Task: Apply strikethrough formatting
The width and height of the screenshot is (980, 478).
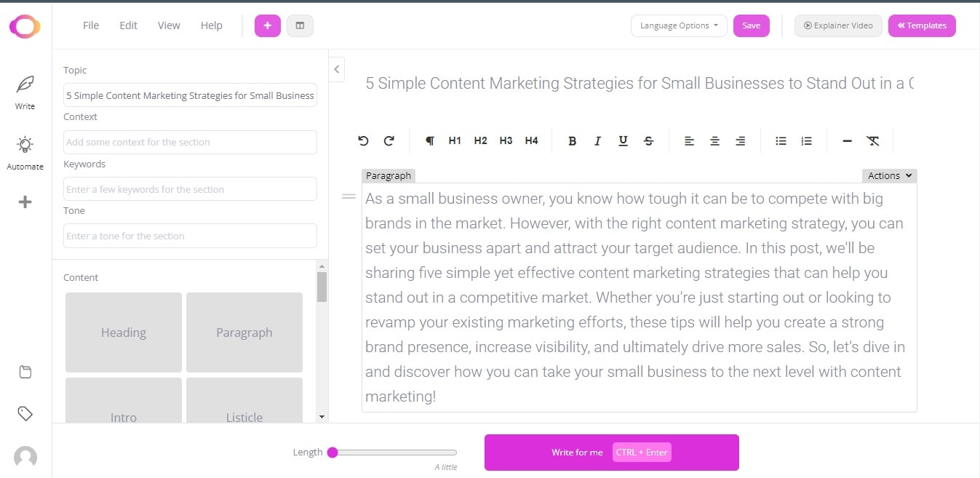Action: pos(648,141)
